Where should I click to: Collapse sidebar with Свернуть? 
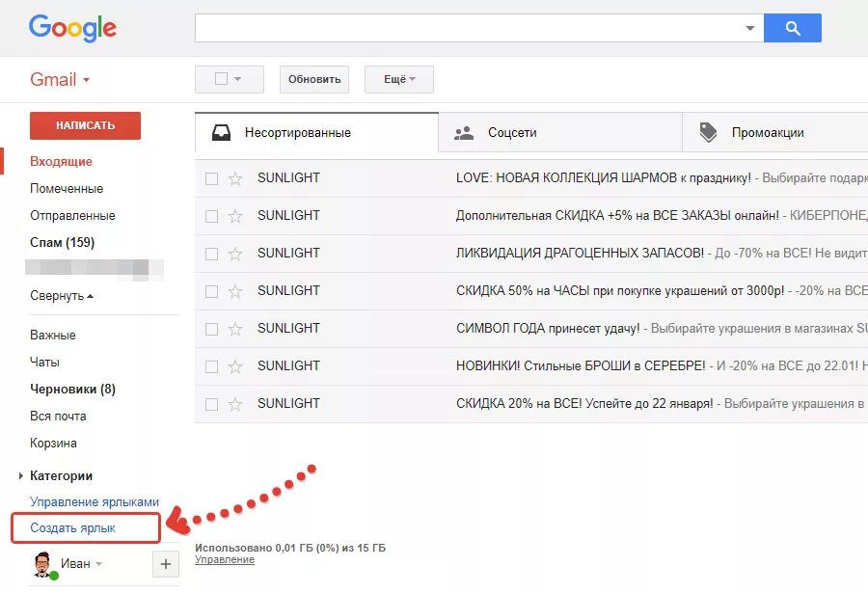click(x=62, y=296)
